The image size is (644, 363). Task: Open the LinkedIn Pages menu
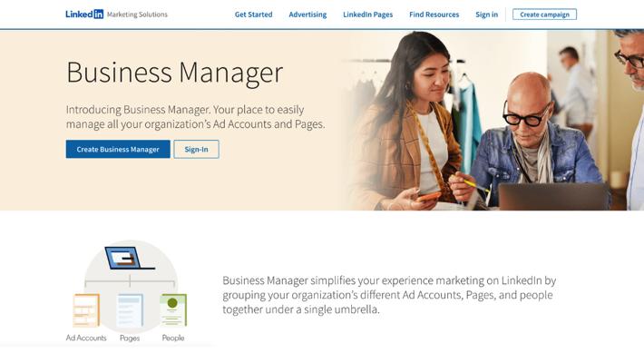368,15
